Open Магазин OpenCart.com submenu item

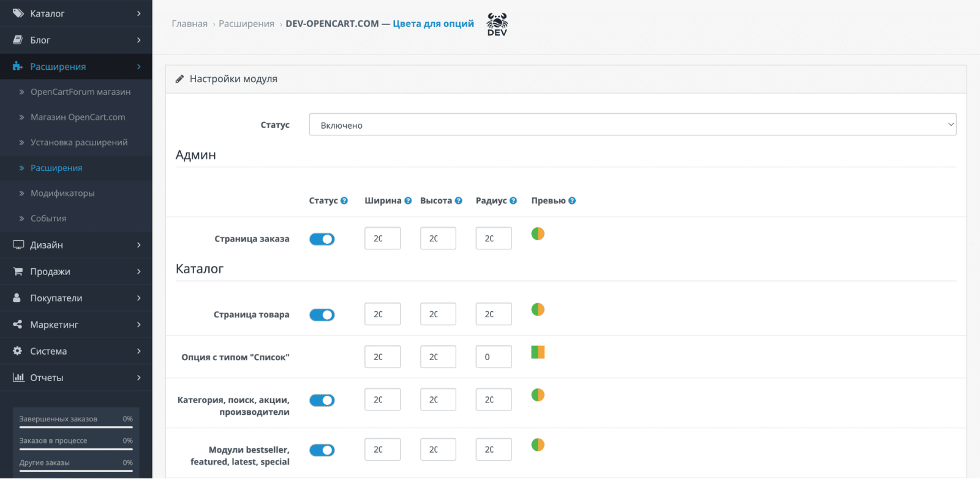pyautogui.click(x=78, y=117)
